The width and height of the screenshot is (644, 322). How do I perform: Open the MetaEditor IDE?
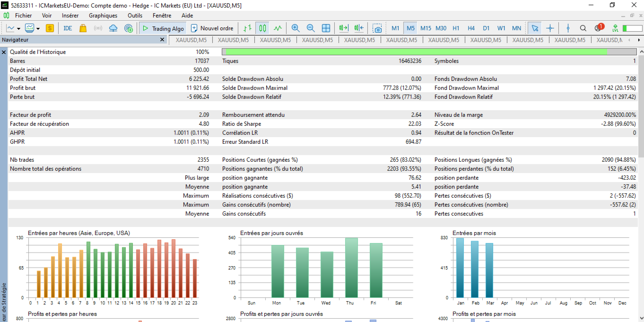[68, 28]
